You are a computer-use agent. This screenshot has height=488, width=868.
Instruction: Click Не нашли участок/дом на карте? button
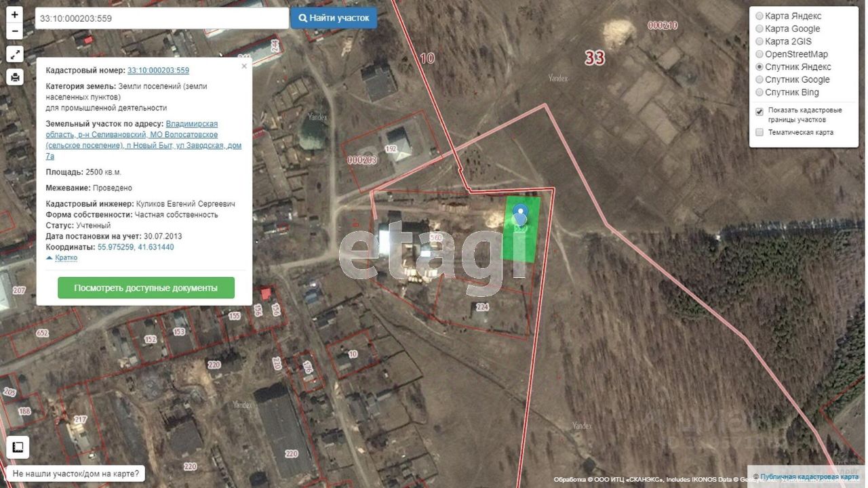coord(76,474)
